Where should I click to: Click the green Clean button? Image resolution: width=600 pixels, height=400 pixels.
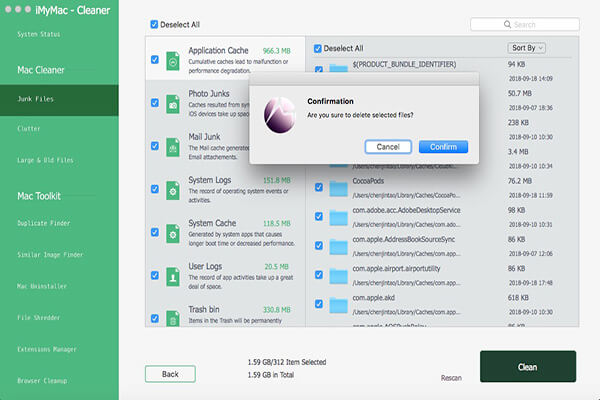pos(526,367)
